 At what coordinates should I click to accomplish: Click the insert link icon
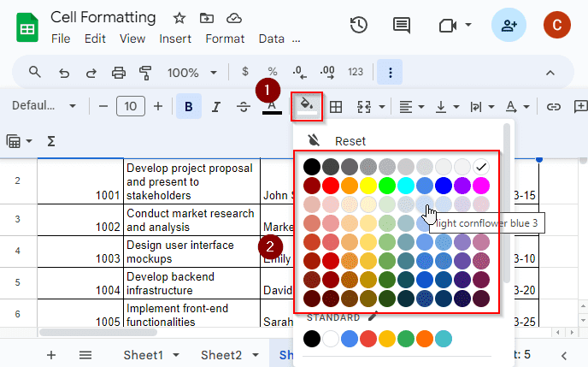[554, 107]
